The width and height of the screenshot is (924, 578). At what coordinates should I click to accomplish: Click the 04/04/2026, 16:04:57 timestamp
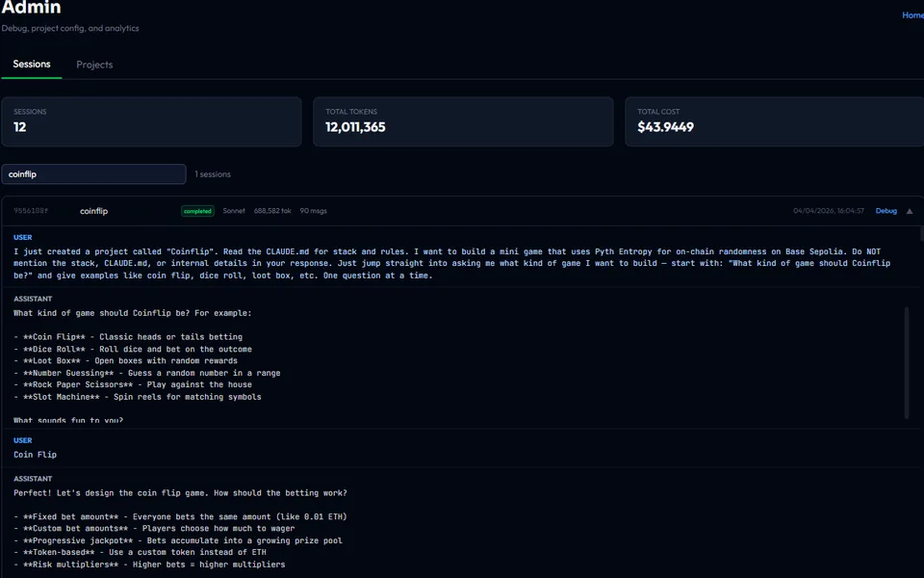(x=829, y=211)
